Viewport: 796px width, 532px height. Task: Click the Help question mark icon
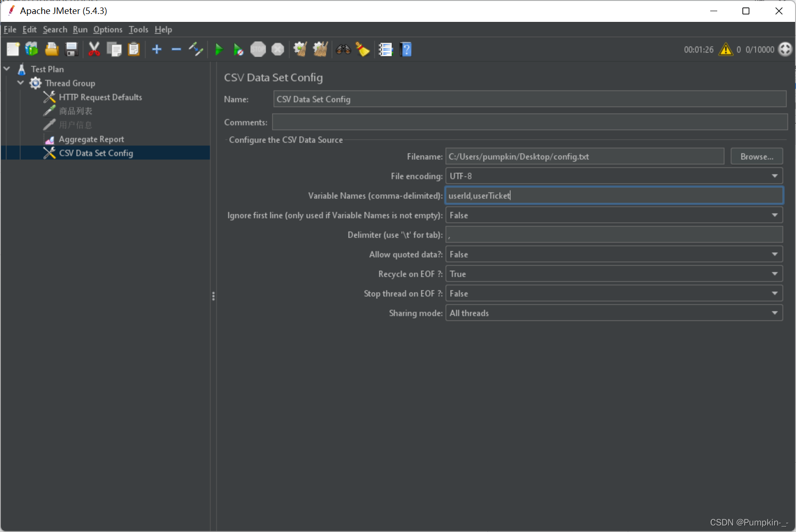406,49
